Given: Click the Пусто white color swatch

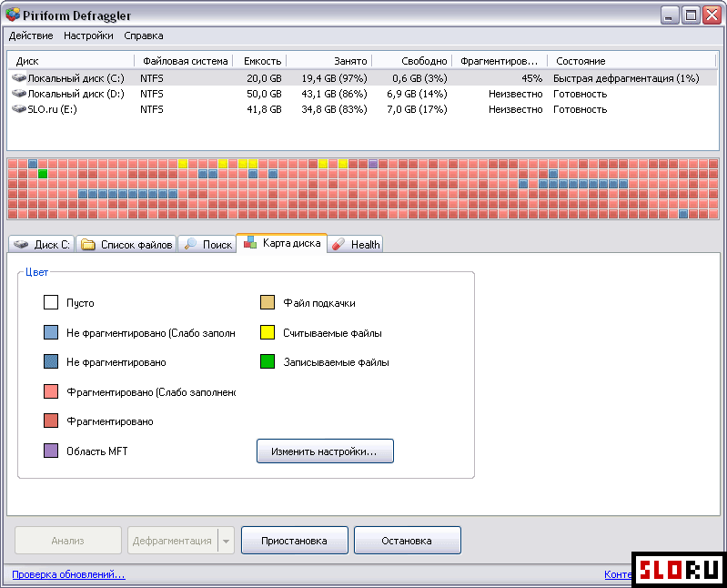Looking at the screenshot, I should click(x=51, y=302).
